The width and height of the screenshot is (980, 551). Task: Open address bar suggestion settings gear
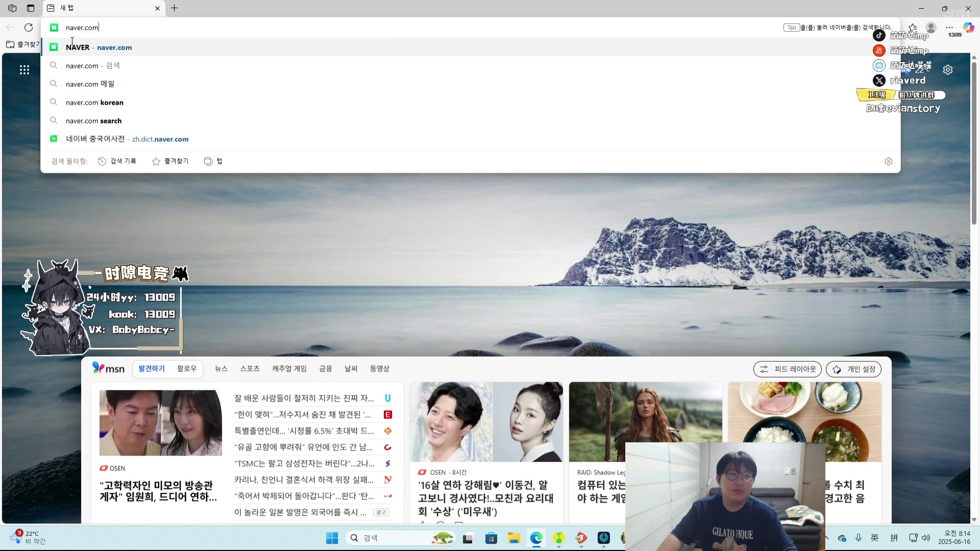coord(889,161)
